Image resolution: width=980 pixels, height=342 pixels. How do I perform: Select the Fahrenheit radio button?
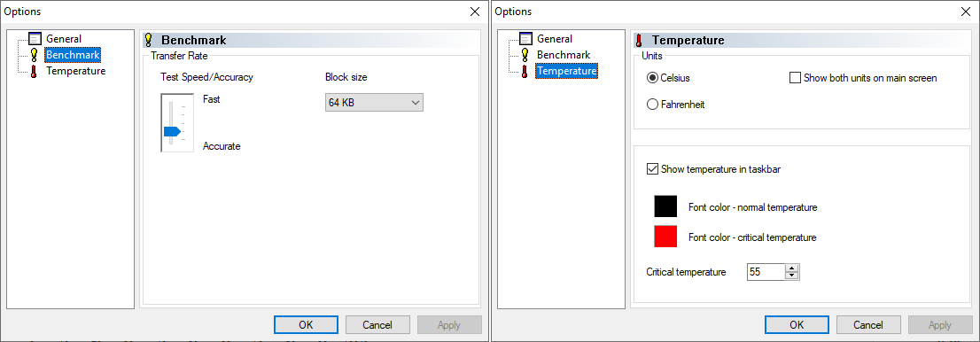point(652,105)
